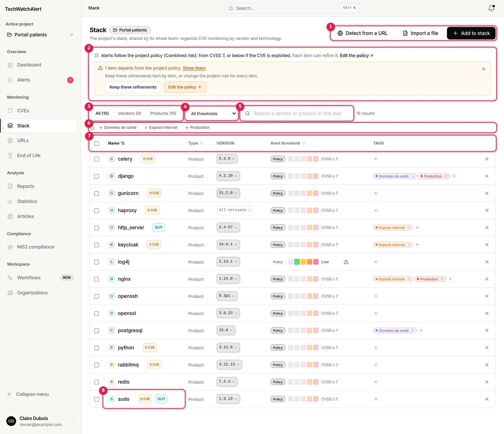Click log4j yellow threshold swatch
Screen dimensions: 504x434
(303, 262)
